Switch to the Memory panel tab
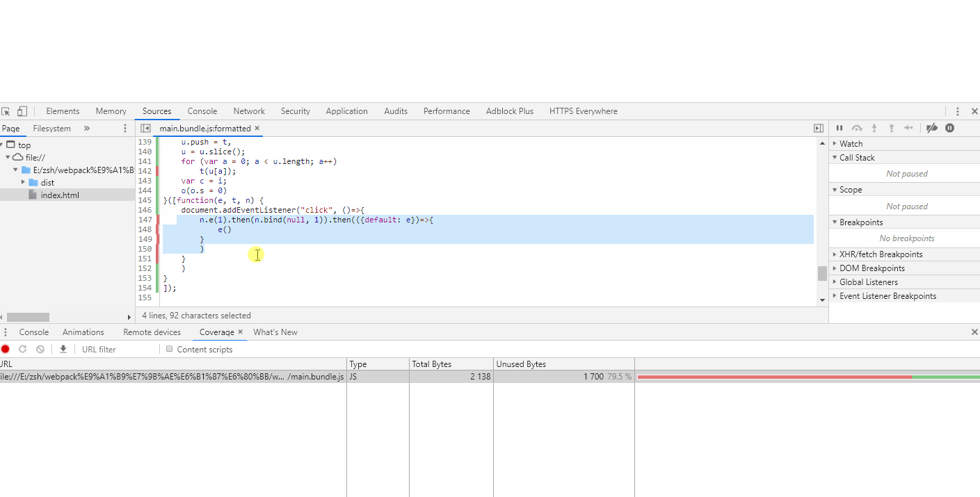The image size is (980, 497). (111, 111)
